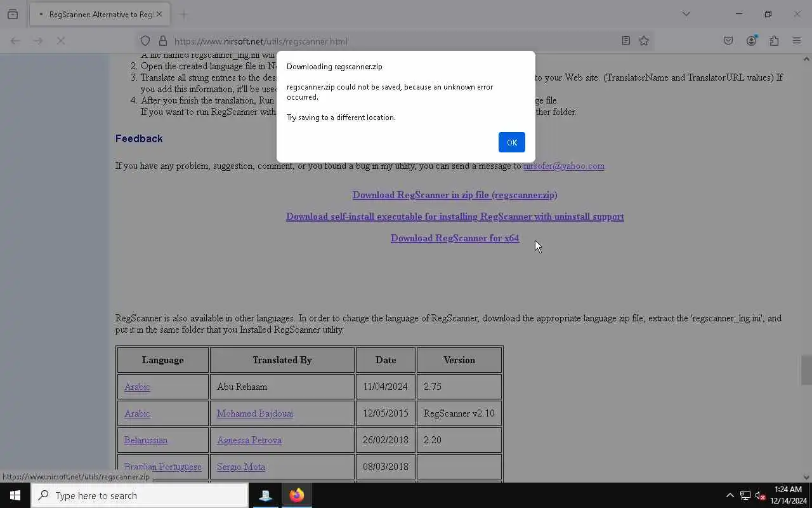Open the Windows Start menu
Viewport: 812px width, 508px height.
15,495
